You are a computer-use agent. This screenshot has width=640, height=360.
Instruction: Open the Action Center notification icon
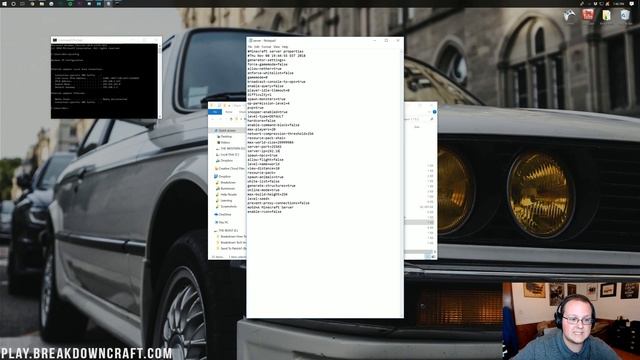(632, 3)
